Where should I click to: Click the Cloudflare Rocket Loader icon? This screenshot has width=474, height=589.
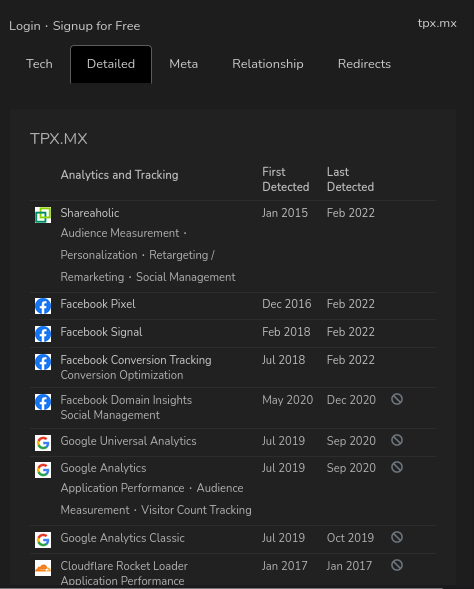[43, 568]
